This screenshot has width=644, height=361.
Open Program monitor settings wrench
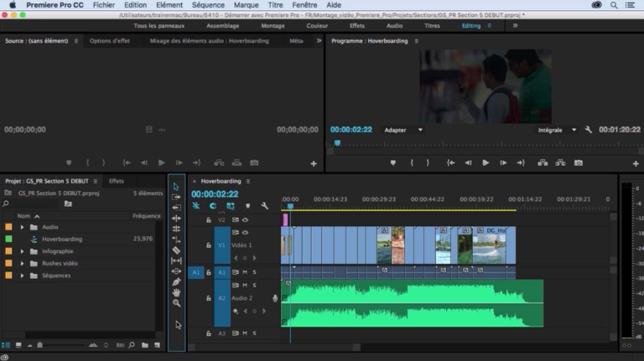click(588, 130)
